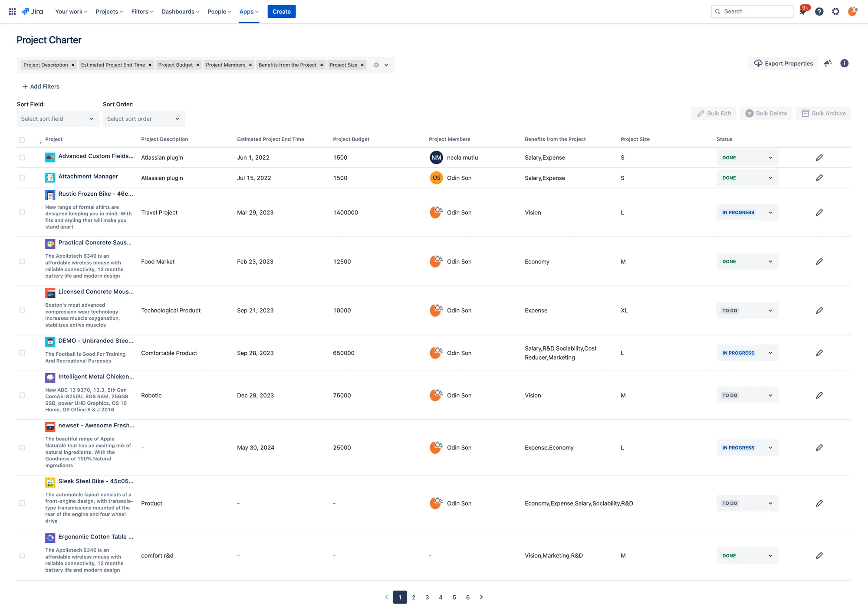Screen dimensions: 868x604
Task: Open the Apps menu
Action: [249, 12]
